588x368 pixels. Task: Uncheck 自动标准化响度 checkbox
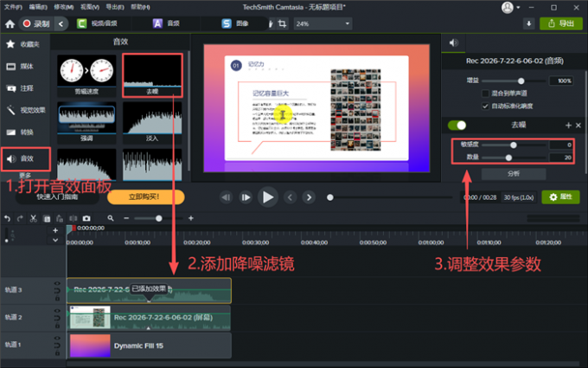click(485, 106)
